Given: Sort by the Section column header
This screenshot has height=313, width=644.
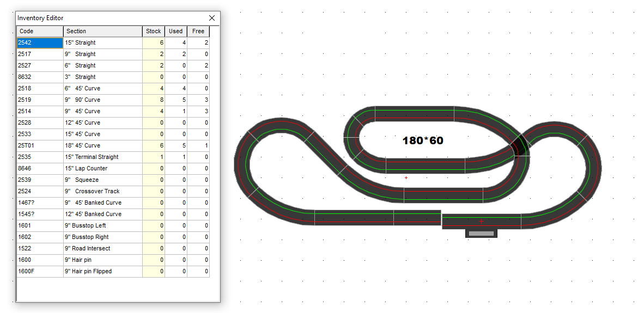Looking at the screenshot, I should click(x=103, y=31).
